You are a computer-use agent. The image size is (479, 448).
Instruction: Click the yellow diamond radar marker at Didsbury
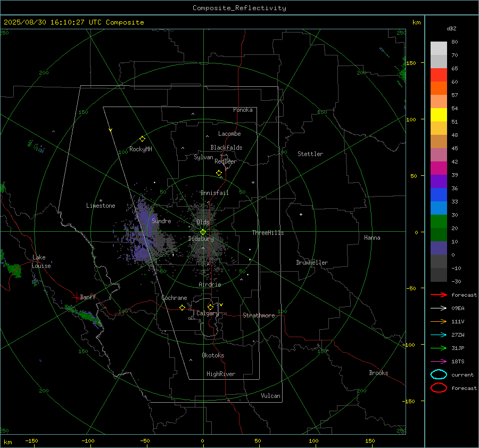point(203,232)
